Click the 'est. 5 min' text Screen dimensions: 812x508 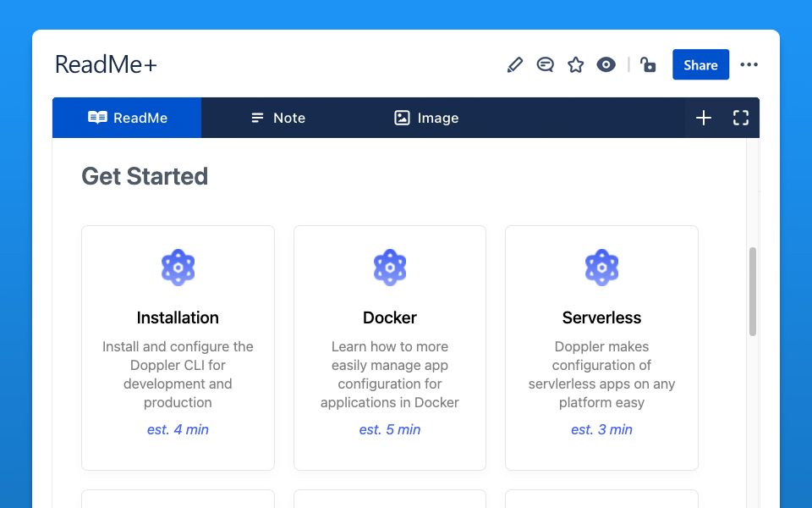390,430
